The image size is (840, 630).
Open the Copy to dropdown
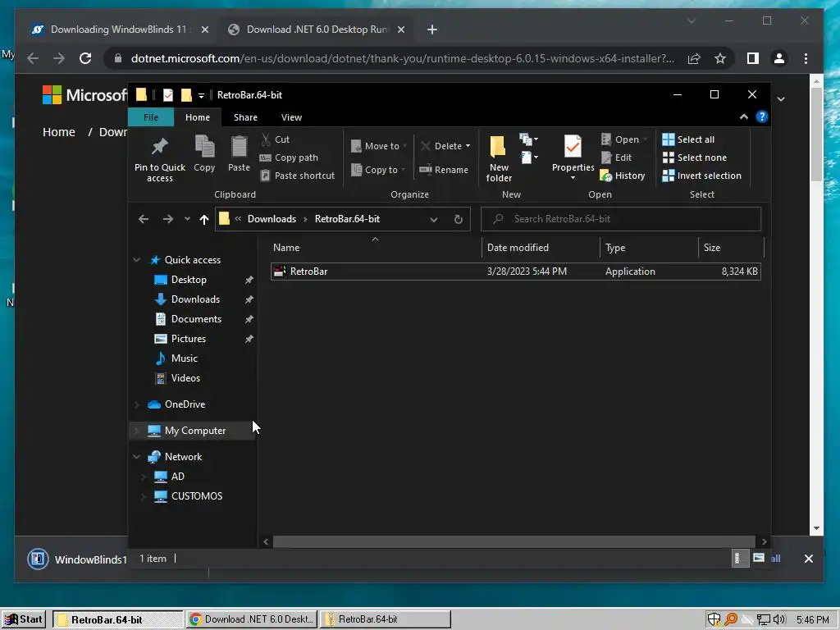[378, 170]
